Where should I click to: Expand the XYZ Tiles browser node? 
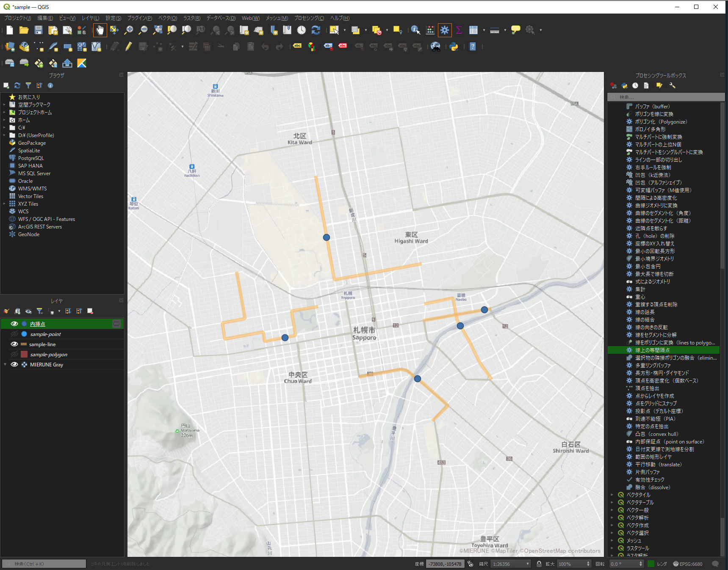[5, 204]
